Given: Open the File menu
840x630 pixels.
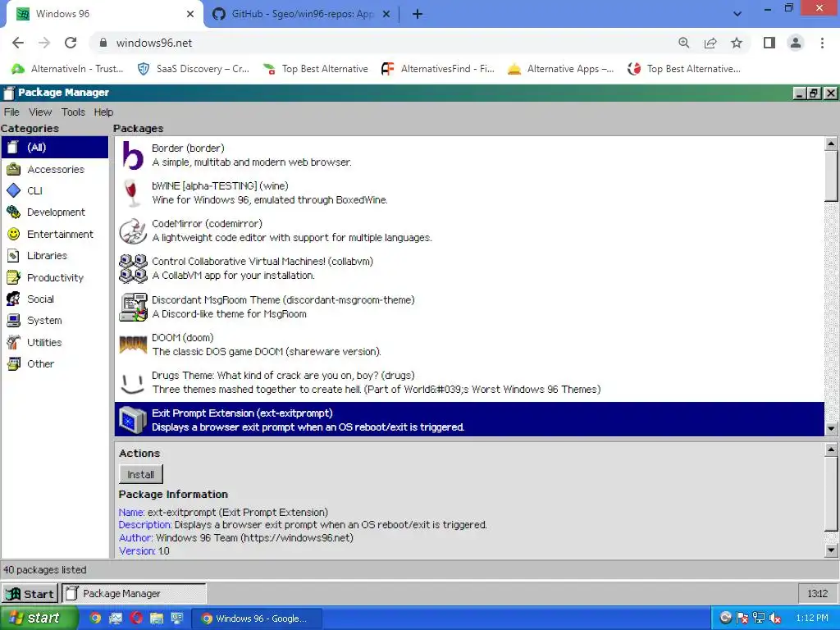Looking at the screenshot, I should [11, 112].
